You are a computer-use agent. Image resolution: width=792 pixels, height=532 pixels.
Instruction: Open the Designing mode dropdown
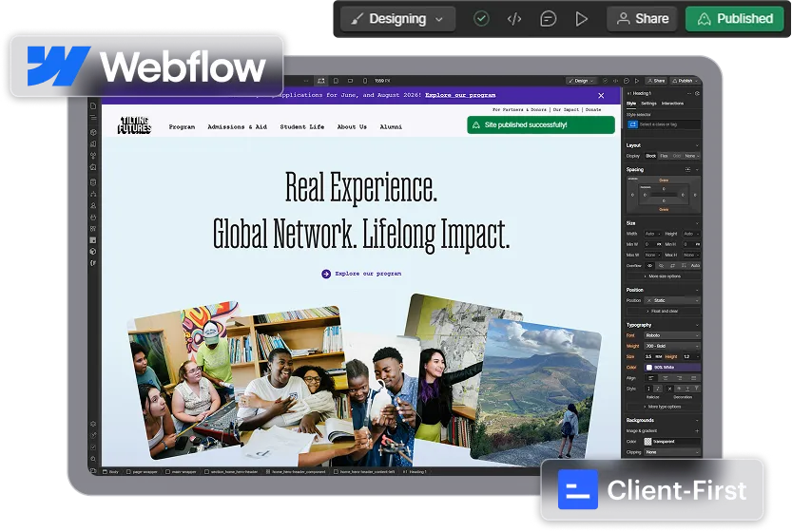[x=398, y=19]
